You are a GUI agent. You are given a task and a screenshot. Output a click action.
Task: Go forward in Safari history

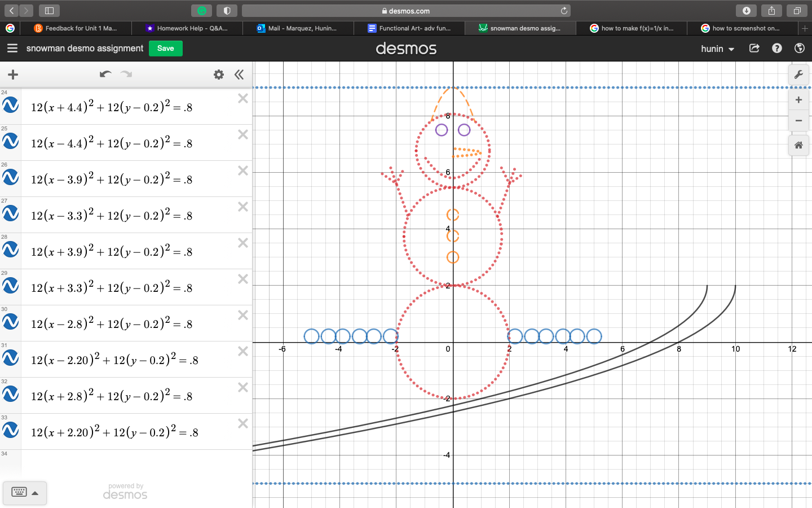[26, 11]
